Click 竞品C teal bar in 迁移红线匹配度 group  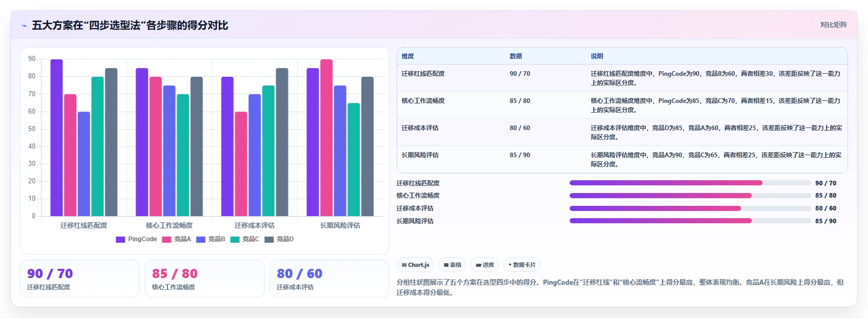point(97,146)
